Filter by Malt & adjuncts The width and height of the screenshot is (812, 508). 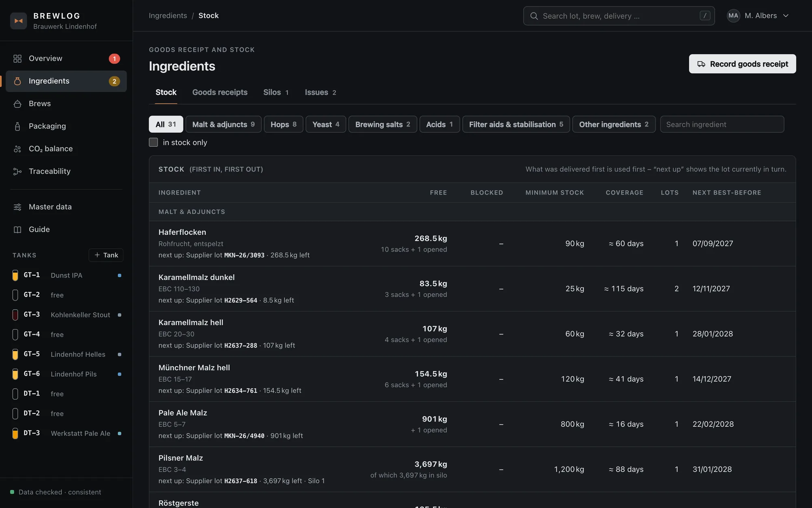click(223, 124)
